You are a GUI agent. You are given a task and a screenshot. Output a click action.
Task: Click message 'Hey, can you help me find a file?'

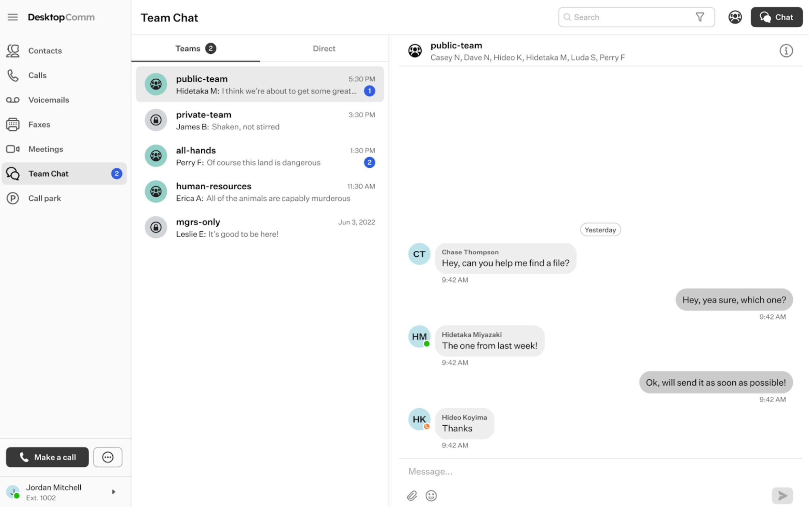tap(505, 259)
